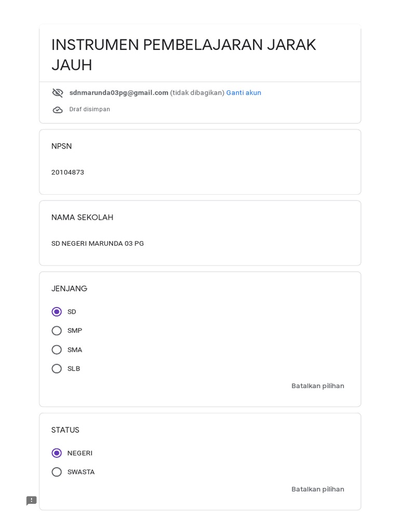Clear the STATUS selection with Batalkan pilihan
The width and height of the screenshot is (399, 532).
click(317, 489)
